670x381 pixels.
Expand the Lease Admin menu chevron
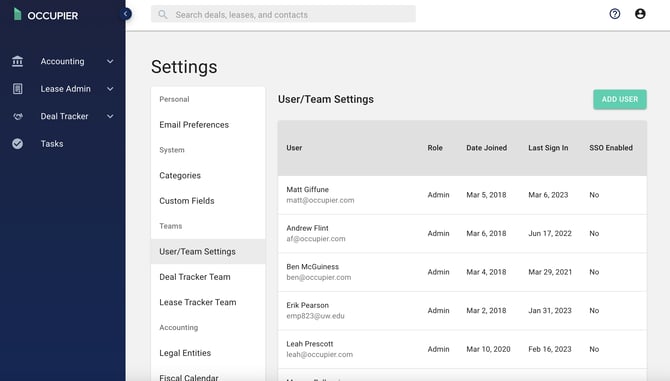110,89
